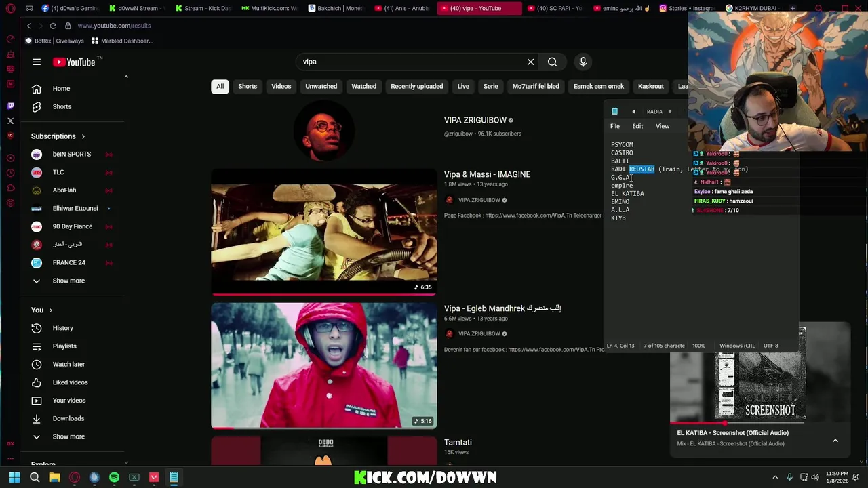Click the VIPA channel avatar picture

click(x=324, y=131)
